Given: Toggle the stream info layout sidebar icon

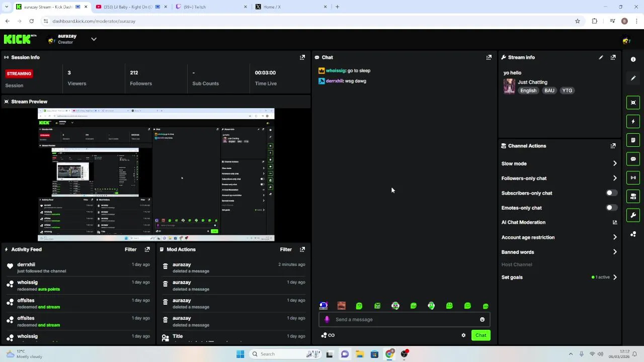Looking at the screenshot, I should point(633,197).
